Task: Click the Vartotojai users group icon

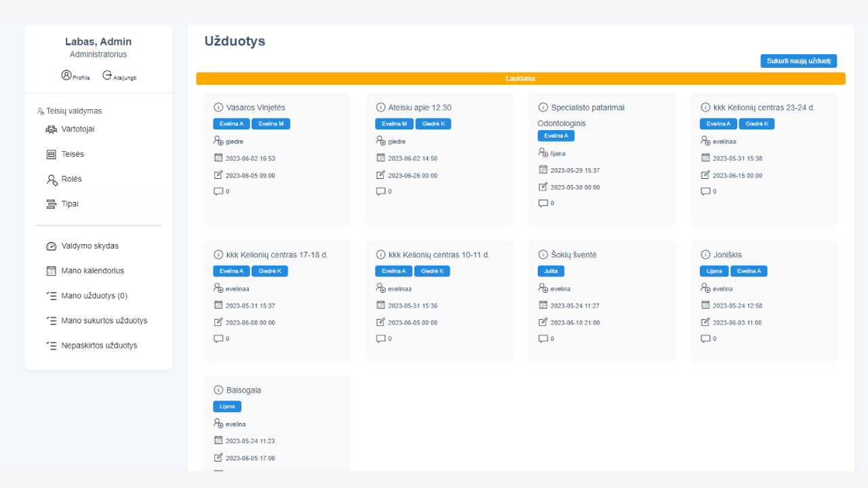Action: click(51, 129)
